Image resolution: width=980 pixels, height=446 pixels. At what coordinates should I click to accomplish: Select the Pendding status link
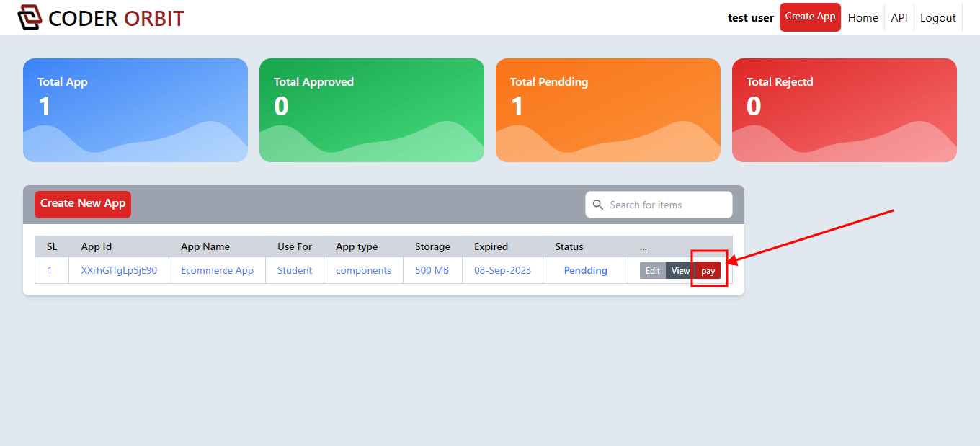[x=585, y=271]
